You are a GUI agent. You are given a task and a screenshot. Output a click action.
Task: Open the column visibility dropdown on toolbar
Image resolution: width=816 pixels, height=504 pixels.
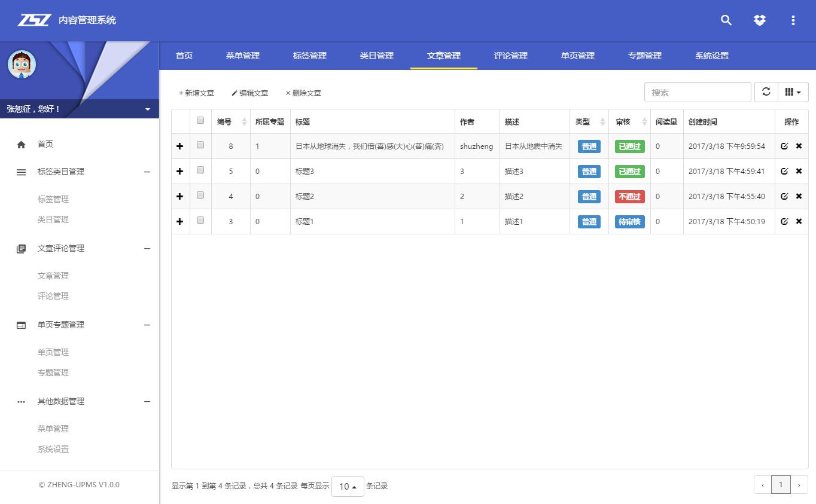click(793, 91)
